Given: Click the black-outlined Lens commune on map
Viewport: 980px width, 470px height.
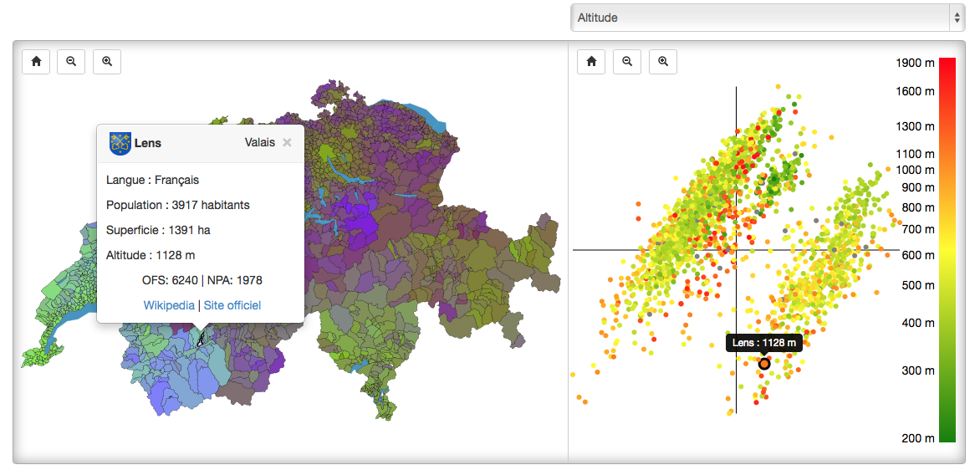Looking at the screenshot, I should tap(200, 339).
